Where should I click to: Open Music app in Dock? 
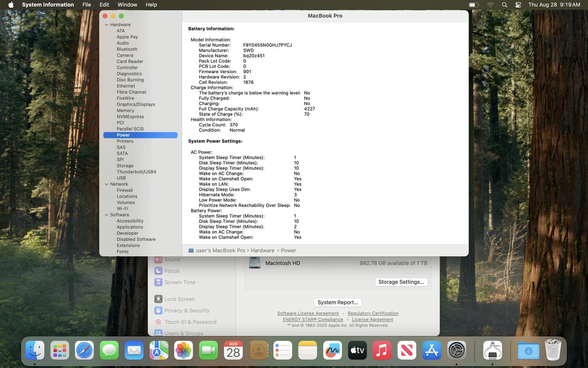382,350
